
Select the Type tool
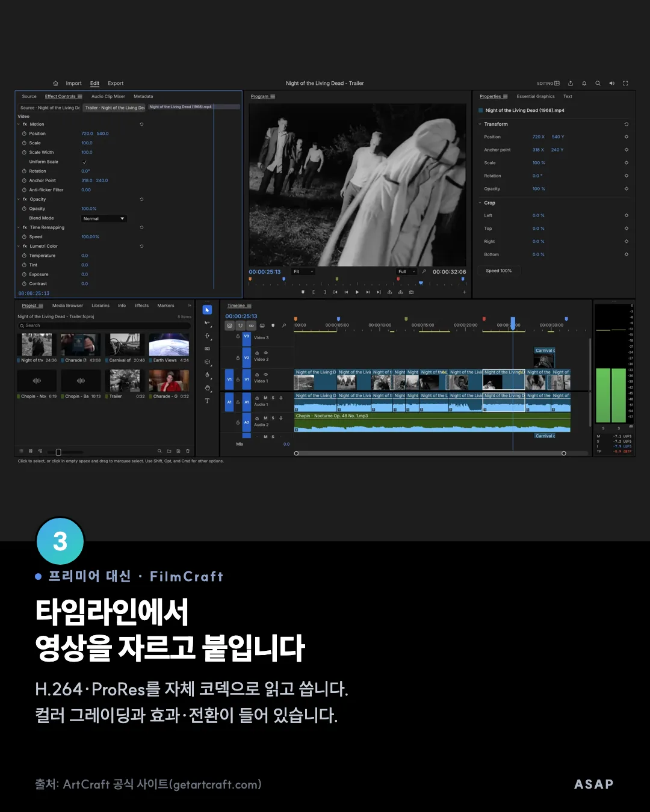(x=207, y=401)
